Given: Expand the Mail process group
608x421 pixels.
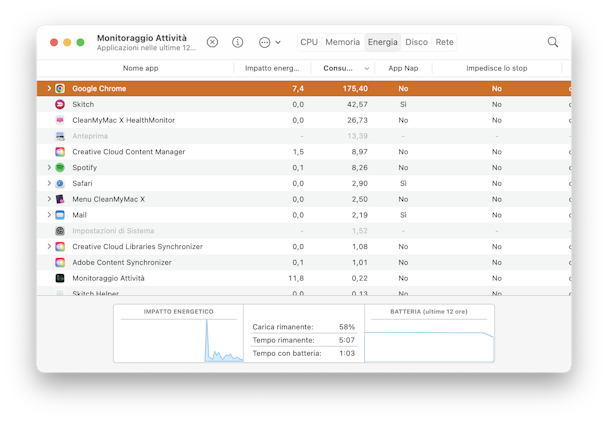Looking at the screenshot, I should [49, 215].
